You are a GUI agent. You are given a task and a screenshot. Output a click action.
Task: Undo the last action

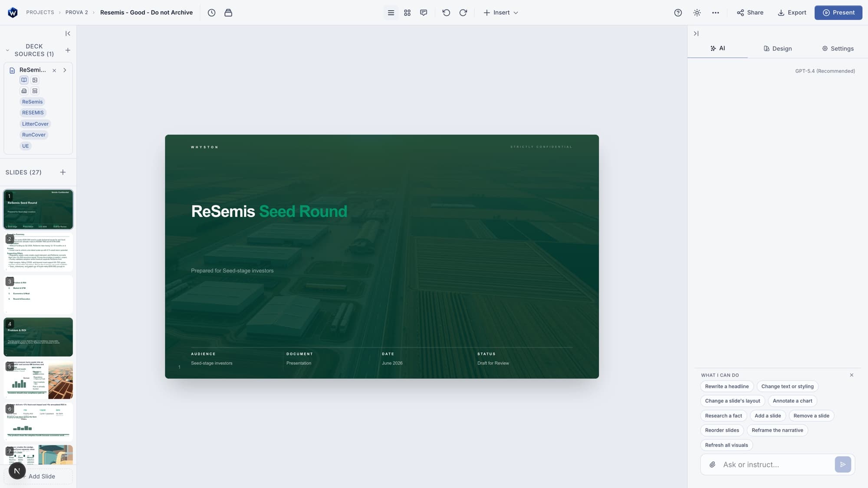(x=446, y=13)
